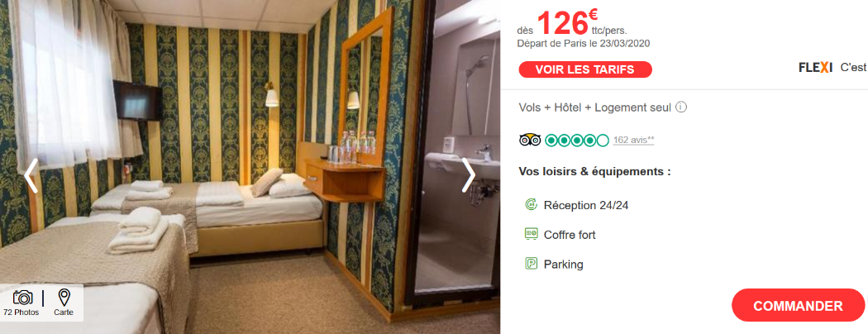Click the Réception 24/24 label

click(x=586, y=206)
